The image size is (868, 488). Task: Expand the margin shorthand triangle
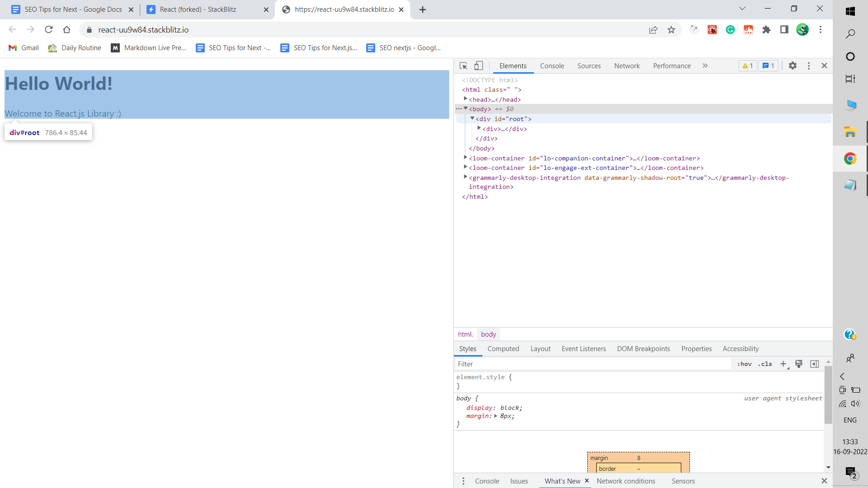coord(495,416)
